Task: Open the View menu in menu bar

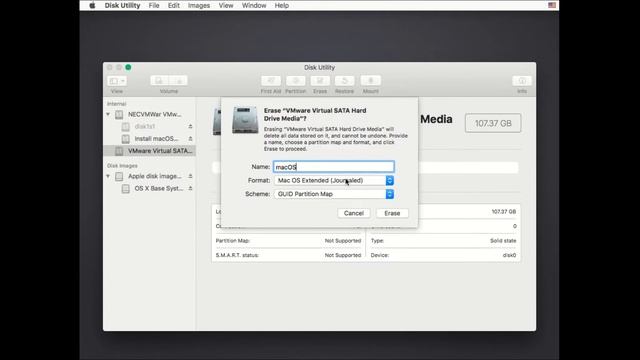Action: pos(226,5)
